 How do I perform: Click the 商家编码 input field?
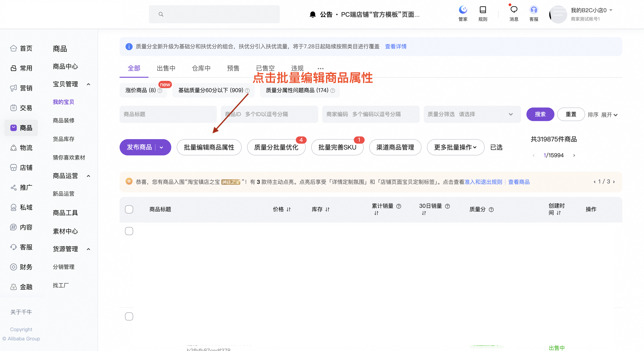point(371,114)
